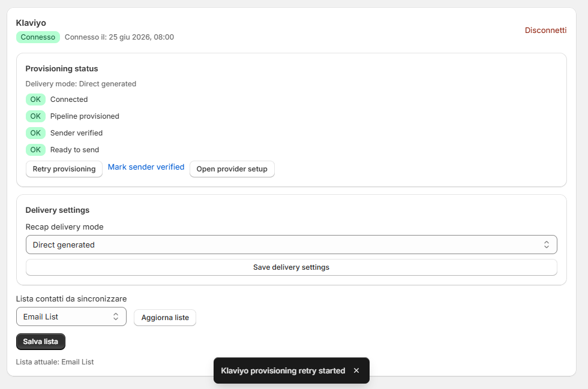Click the OK badge beside Sender verified
The width and height of the screenshot is (588, 389).
click(x=35, y=133)
